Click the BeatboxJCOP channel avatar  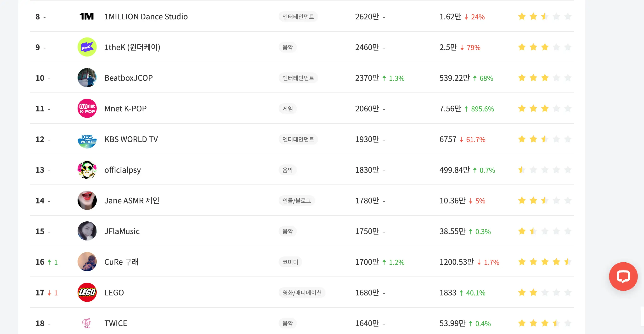[x=87, y=78]
